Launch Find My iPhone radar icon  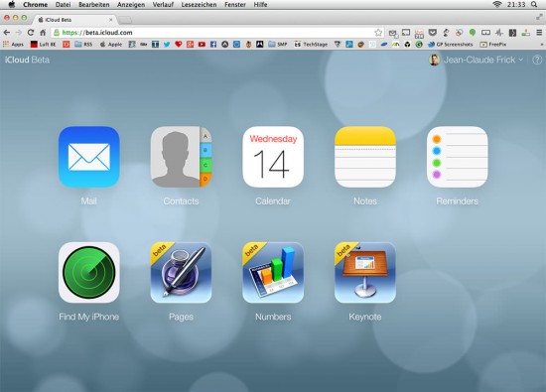click(x=89, y=273)
